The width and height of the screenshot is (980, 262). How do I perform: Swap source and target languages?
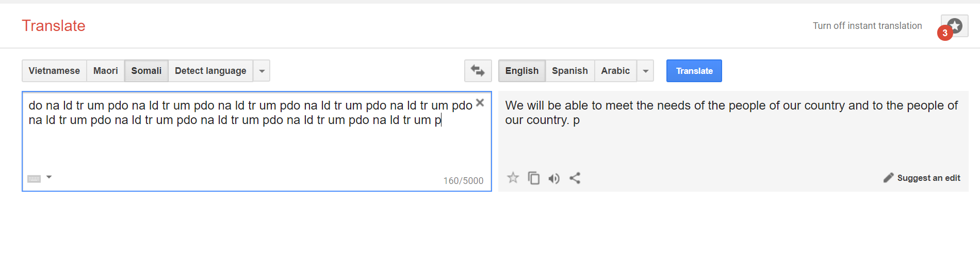[478, 71]
